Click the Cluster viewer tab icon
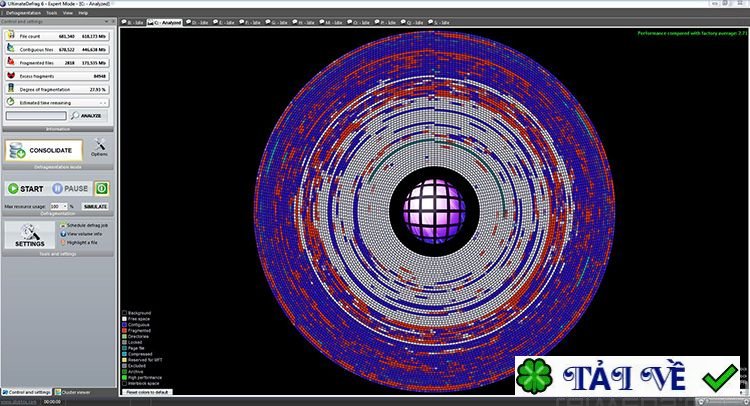Image resolution: width=750 pixels, height=406 pixels. click(58, 392)
